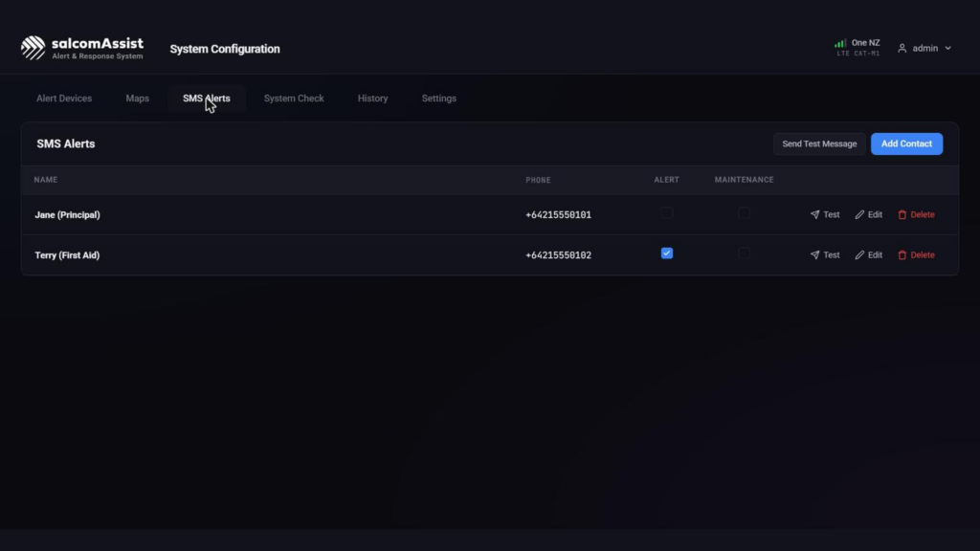980x551 pixels.
Task: Click the SMS Alerts panel heading
Action: [x=66, y=143]
